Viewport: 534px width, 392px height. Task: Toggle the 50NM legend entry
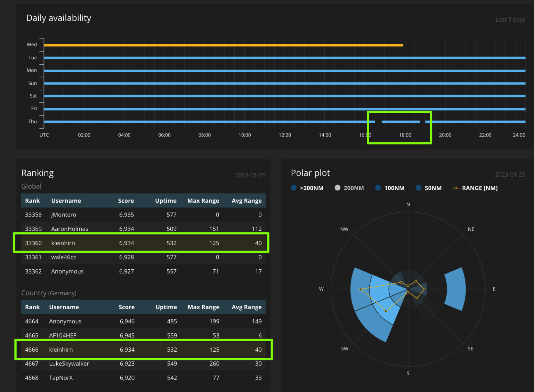(419, 188)
